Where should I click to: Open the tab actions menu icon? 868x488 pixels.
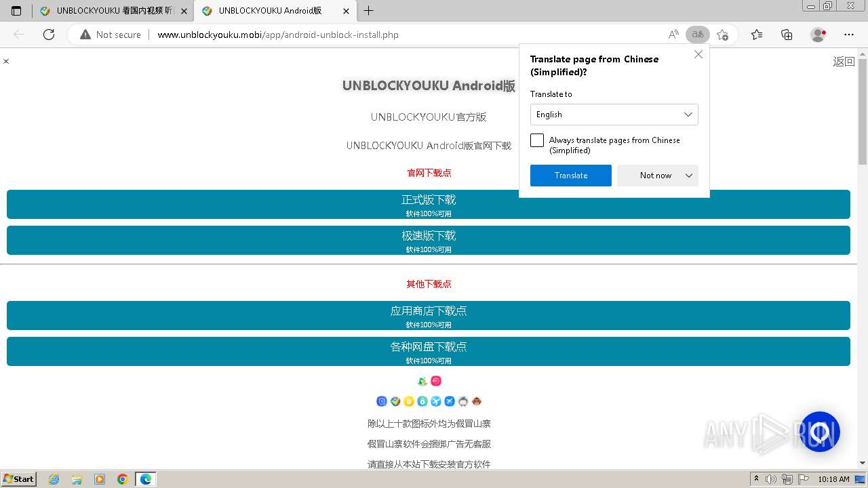click(16, 11)
